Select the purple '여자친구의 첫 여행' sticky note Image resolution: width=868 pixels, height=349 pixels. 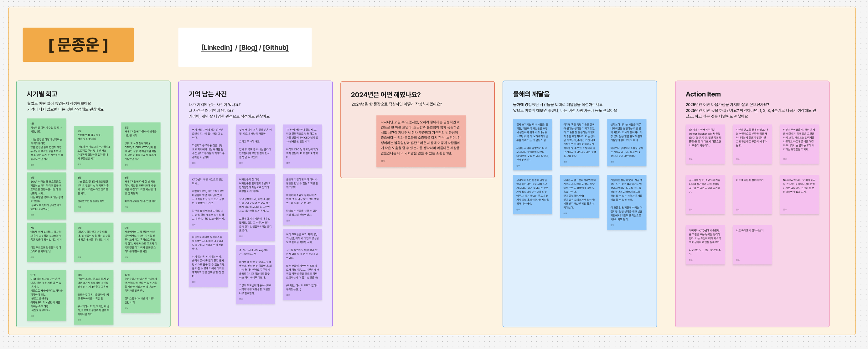[255, 207]
